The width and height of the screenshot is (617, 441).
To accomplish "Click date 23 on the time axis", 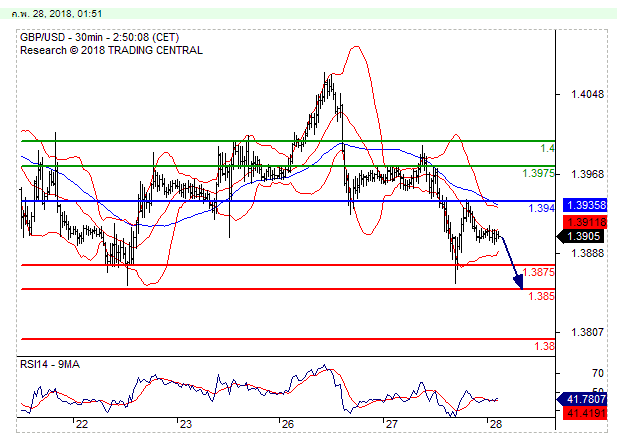I will (x=183, y=424).
